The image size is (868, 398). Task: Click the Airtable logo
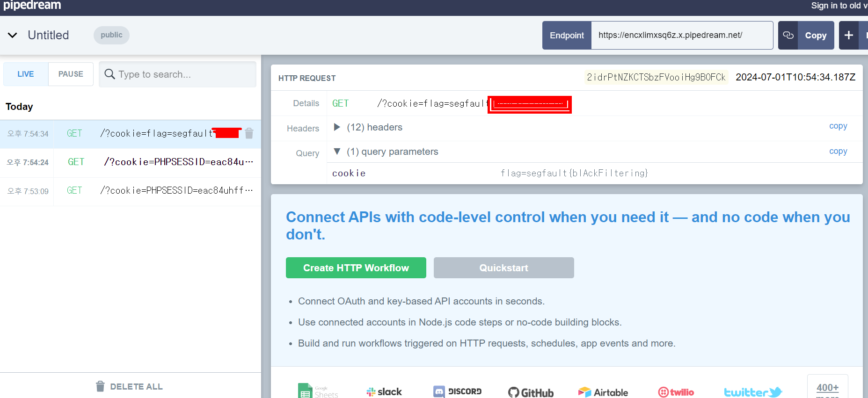603,392
